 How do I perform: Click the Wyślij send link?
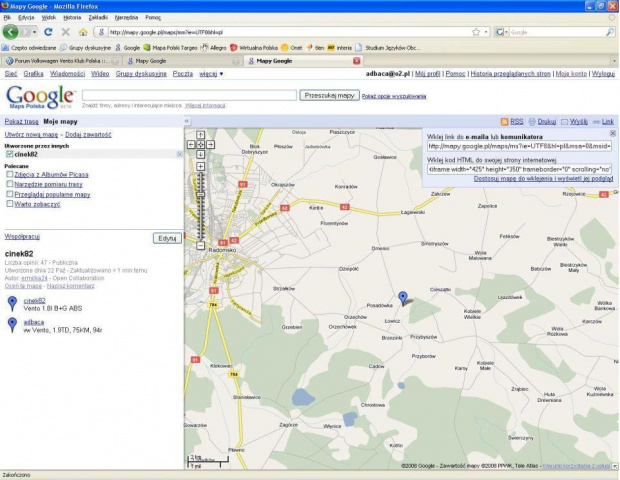coord(578,121)
